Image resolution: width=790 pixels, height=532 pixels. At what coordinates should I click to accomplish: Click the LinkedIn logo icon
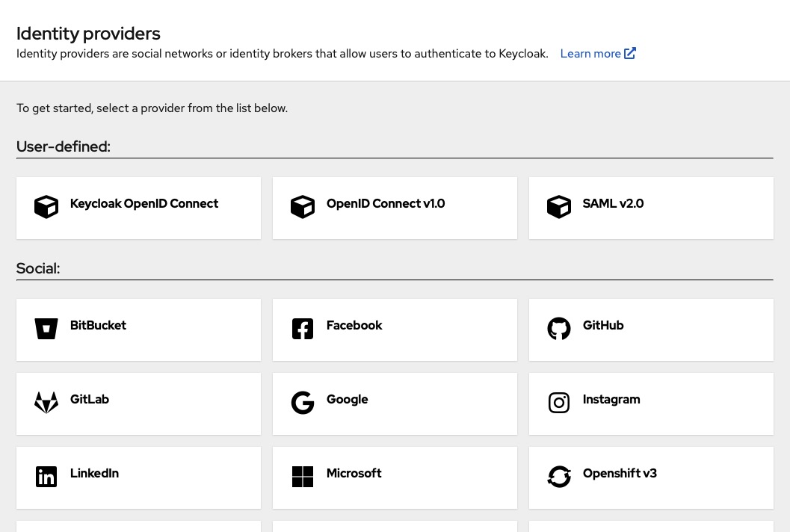(46, 476)
